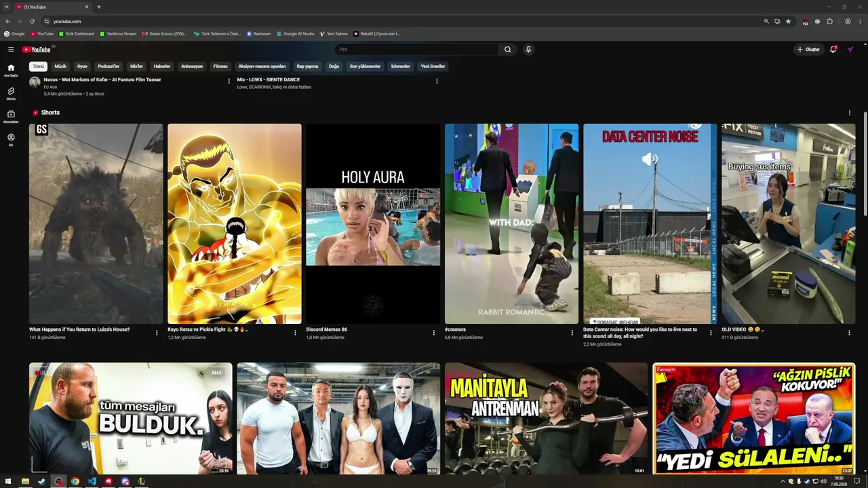Open Chrome extensions puzzle icon
The width and height of the screenshot is (868, 488).
tap(830, 21)
